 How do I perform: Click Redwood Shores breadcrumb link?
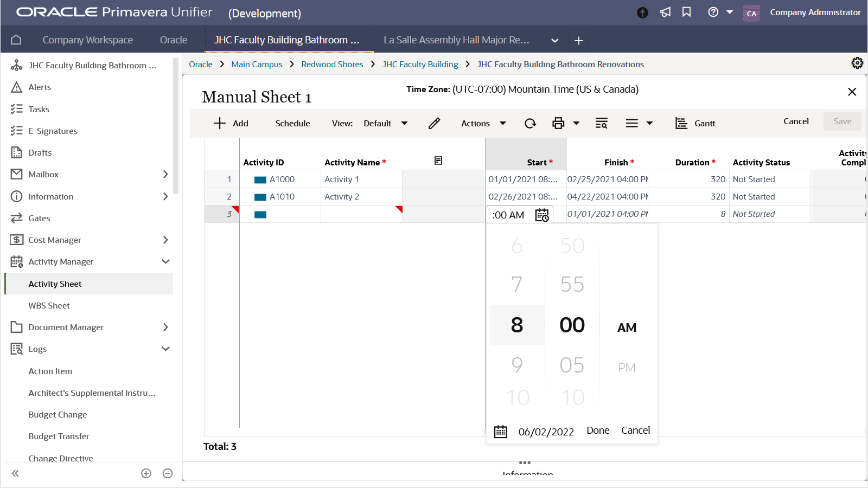(332, 64)
